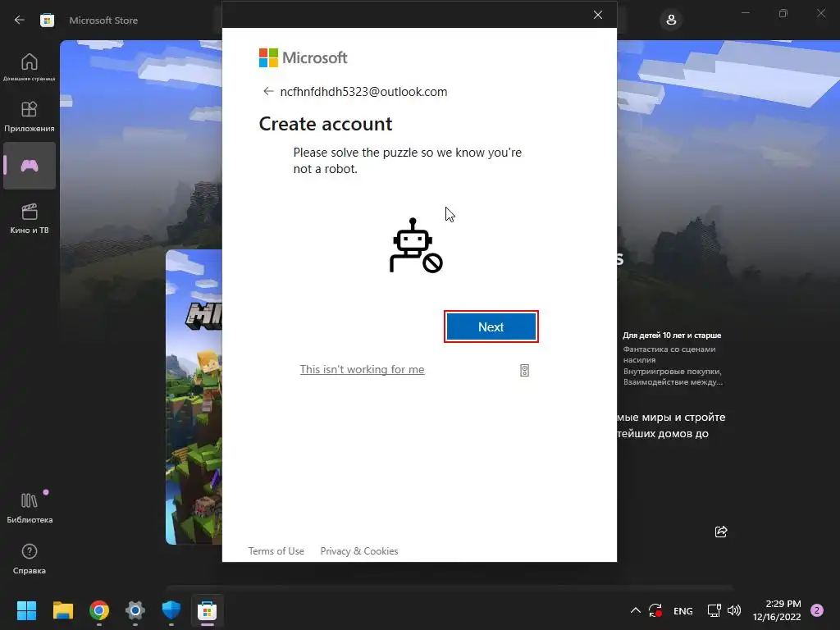840x630 pixels.
Task: Open the Windows Start menu
Action: tap(26, 610)
